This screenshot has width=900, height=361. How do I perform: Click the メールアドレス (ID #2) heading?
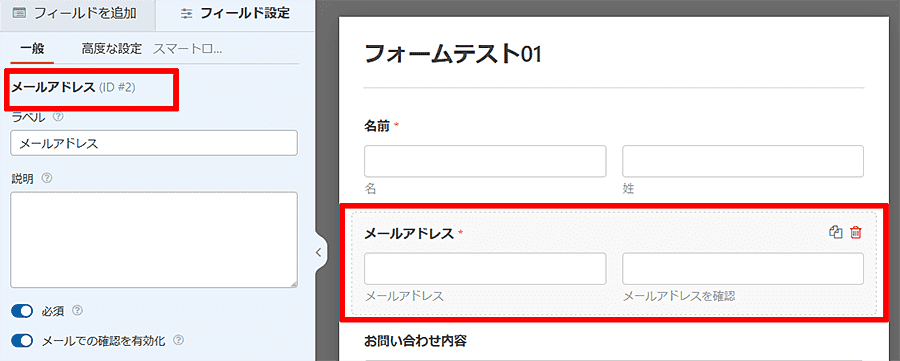click(x=74, y=88)
